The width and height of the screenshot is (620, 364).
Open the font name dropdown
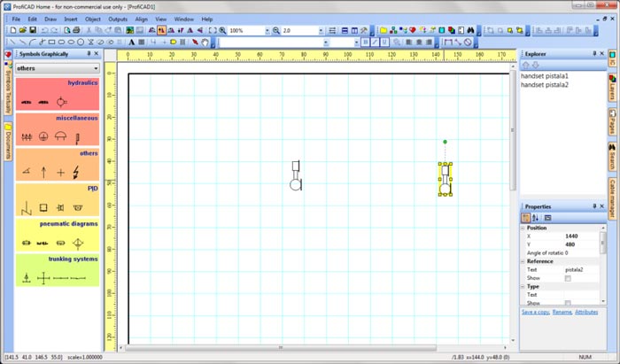[x=326, y=42]
